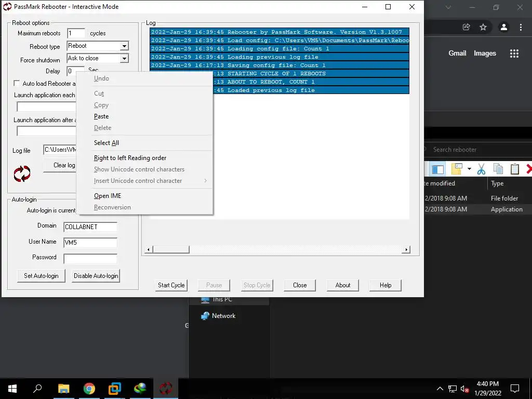This screenshot has width=532, height=399.
Task: Click the Explorer red delete icon
Action: click(529, 169)
